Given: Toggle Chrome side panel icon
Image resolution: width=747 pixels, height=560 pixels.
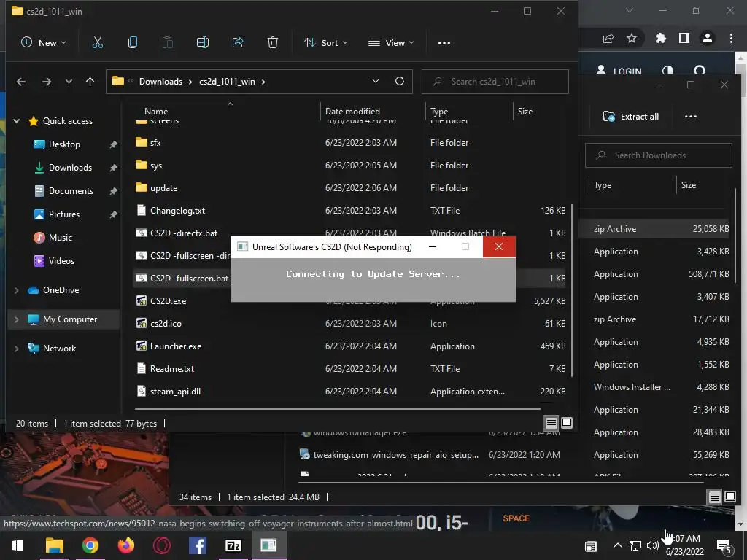Looking at the screenshot, I should pos(684,38).
